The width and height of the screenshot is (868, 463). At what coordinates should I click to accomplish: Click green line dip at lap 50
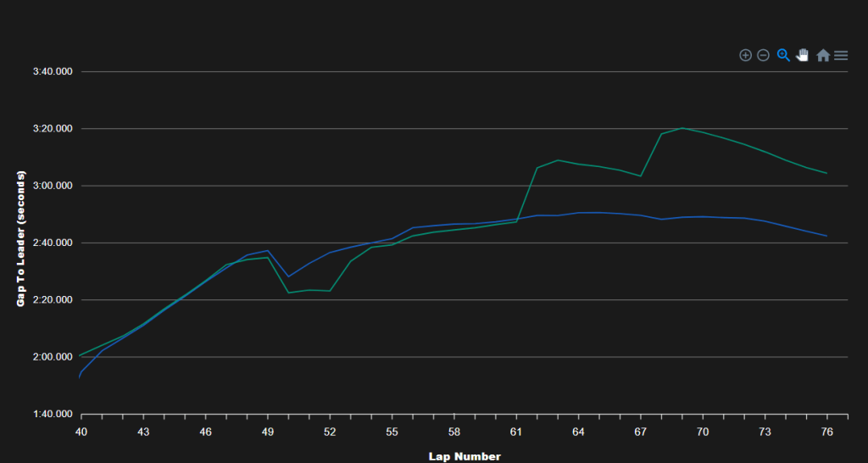click(288, 293)
